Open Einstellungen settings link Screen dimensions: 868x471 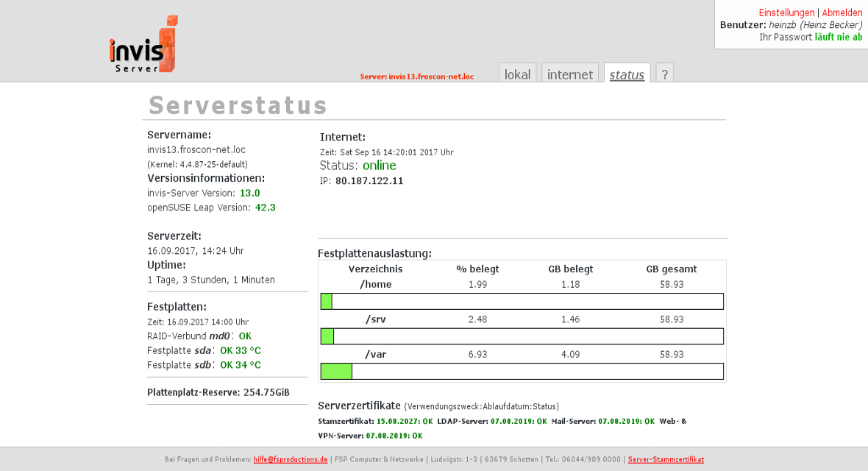[x=786, y=13]
